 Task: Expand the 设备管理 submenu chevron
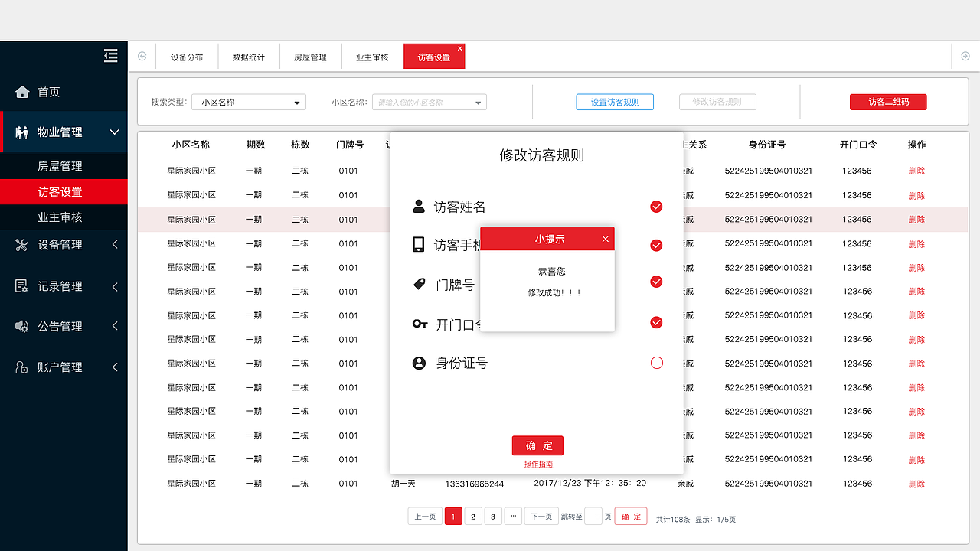[x=115, y=245]
